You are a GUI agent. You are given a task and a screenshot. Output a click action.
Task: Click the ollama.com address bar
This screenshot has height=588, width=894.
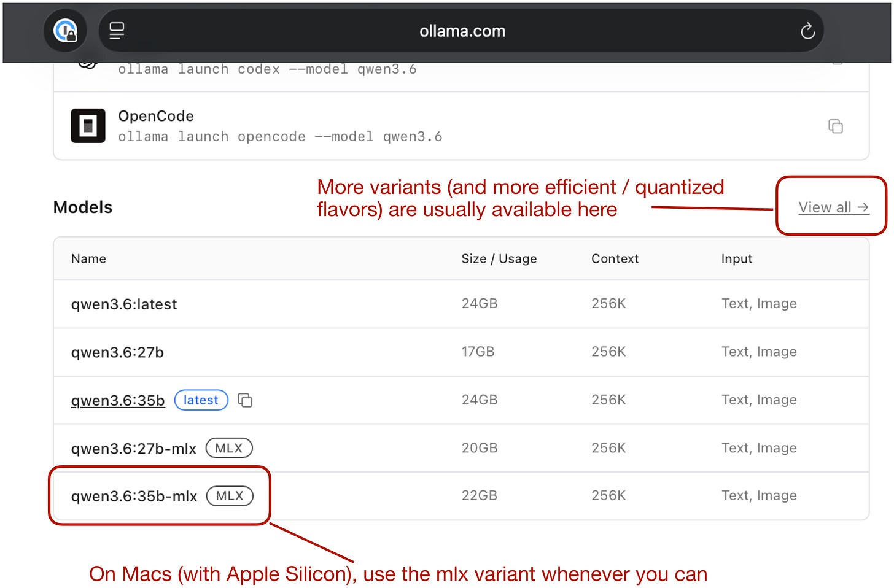point(461,31)
